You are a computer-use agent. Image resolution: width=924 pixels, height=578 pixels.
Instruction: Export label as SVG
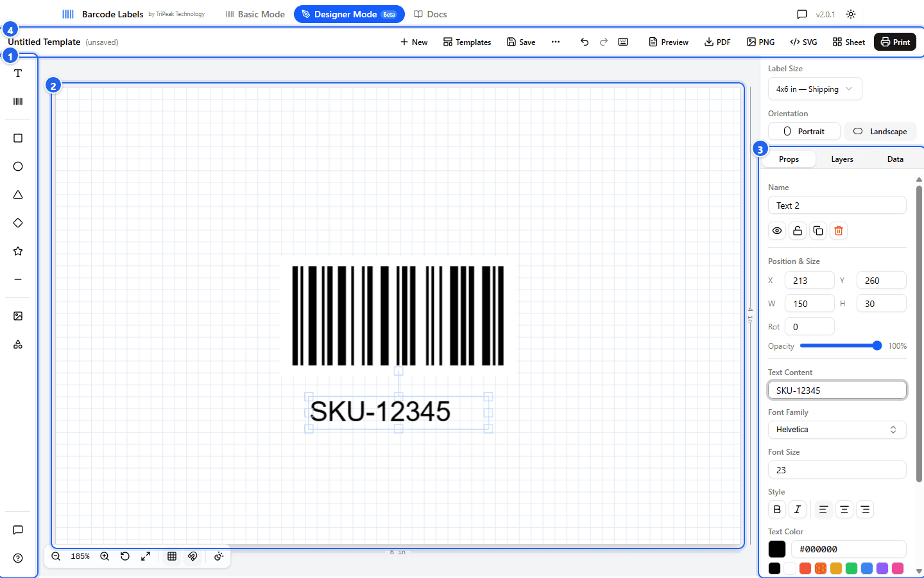coord(803,42)
